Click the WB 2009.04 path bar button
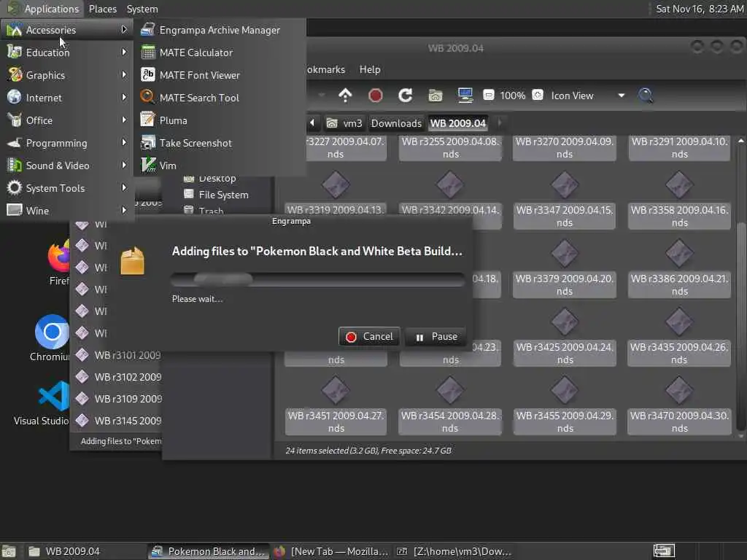Image resolution: width=747 pixels, height=560 pixels. pos(458,123)
